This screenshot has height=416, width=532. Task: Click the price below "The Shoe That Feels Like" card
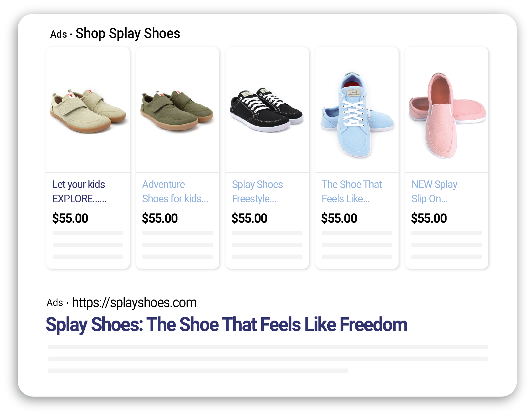point(339,218)
